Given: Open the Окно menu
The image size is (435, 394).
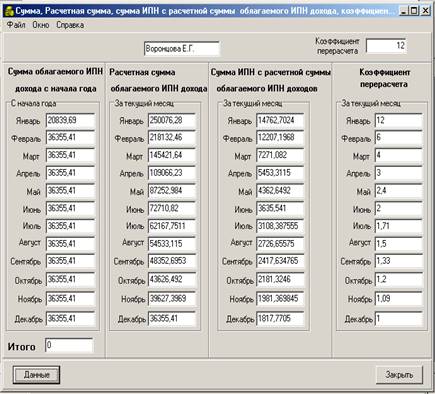Looking at the screenshot, I should [41, 25].
